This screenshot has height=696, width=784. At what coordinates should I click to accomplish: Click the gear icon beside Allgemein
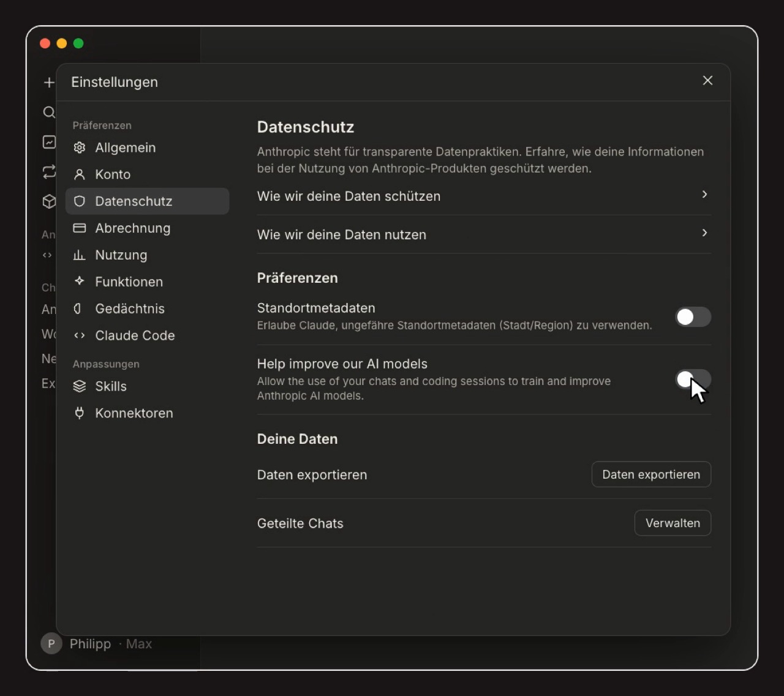point(80,148)
